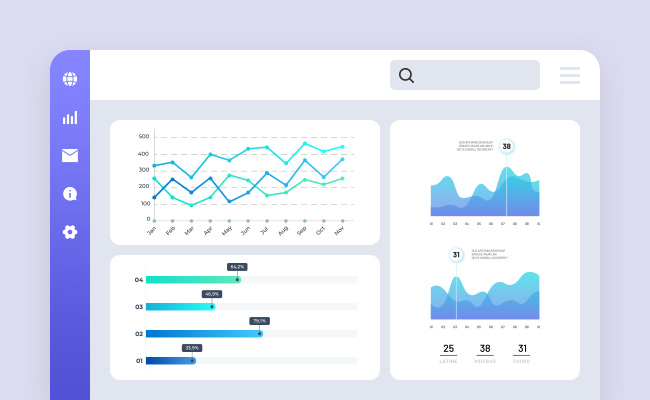The width and height of the screenshot is (650, 400).
Task: Click the magnifying glass search icon
Action: tap(406, 75)
